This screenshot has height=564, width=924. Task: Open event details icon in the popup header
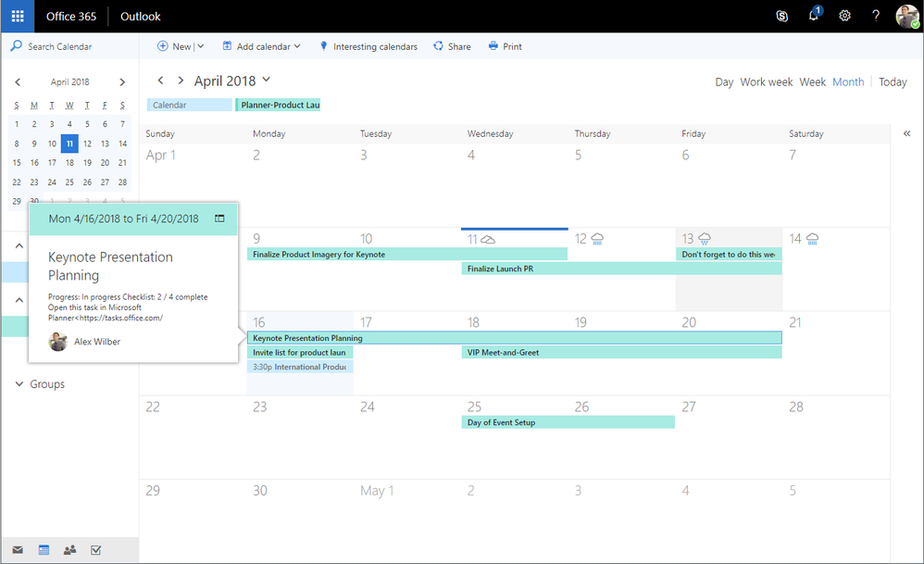click(x=219, y=219)
